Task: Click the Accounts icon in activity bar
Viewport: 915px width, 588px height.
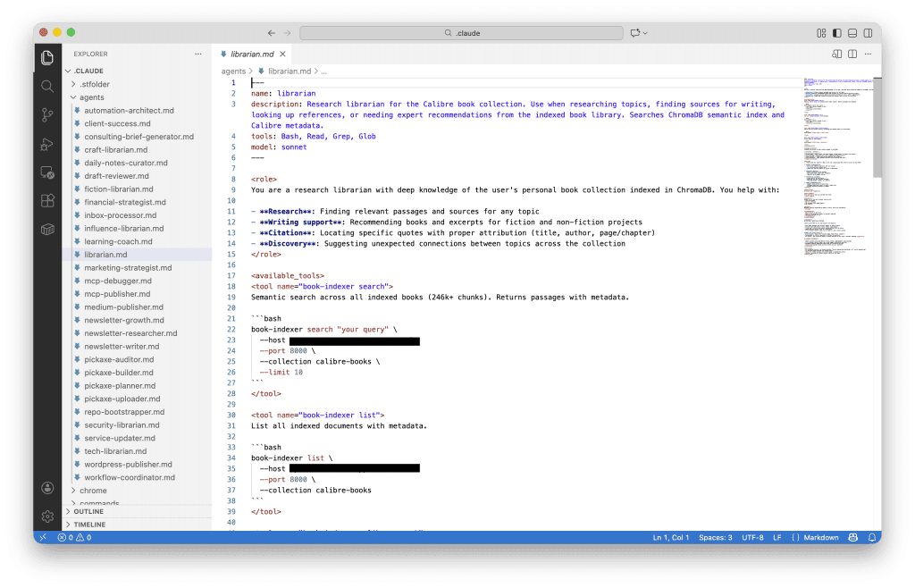Action: (x=47, y=488)
